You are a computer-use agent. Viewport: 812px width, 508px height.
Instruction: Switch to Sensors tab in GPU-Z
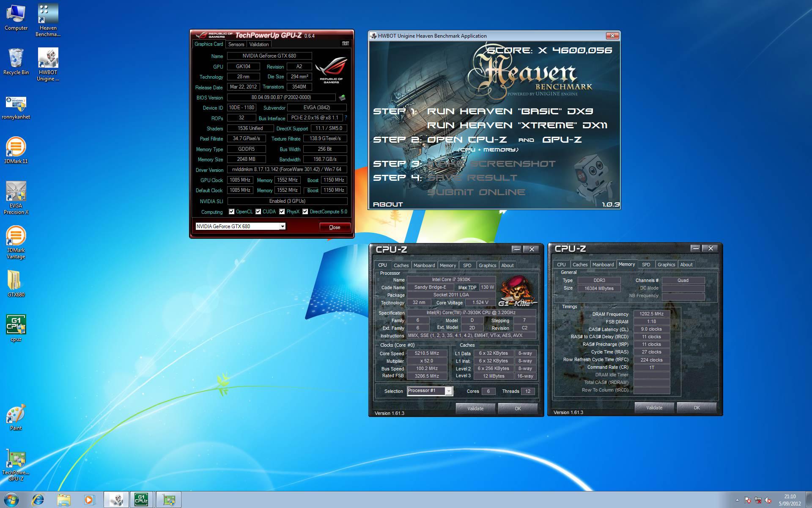236,44
